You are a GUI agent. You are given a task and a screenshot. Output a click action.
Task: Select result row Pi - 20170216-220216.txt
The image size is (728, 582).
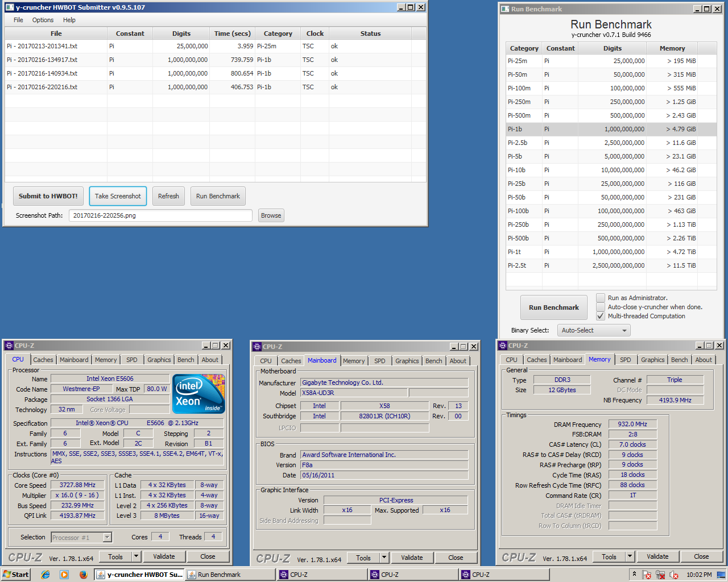(215, 87)
